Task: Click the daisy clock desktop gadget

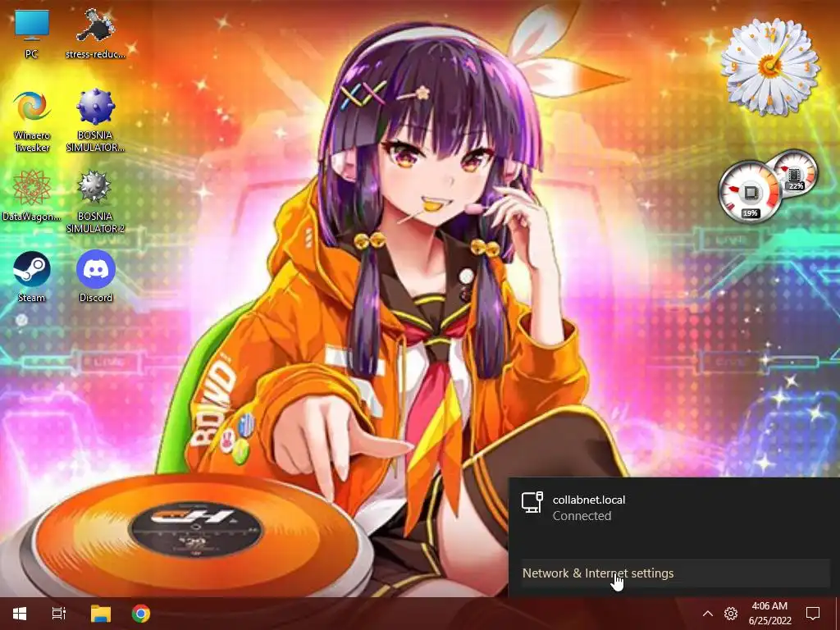Action: point(769,66)
